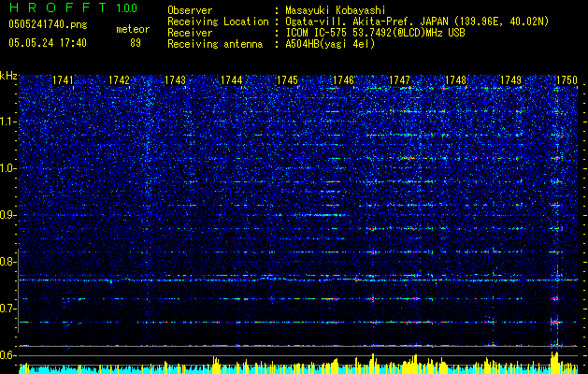
Task: Click the Ogata-vill. Akita-Pref. JAPAN location
Action: tap(417, 22)
